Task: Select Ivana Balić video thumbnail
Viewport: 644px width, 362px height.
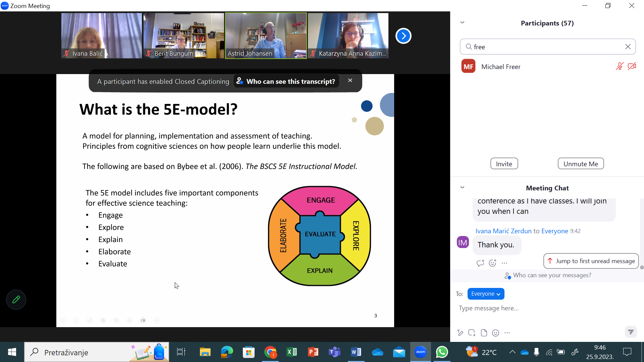Action: tap(102, 36)
